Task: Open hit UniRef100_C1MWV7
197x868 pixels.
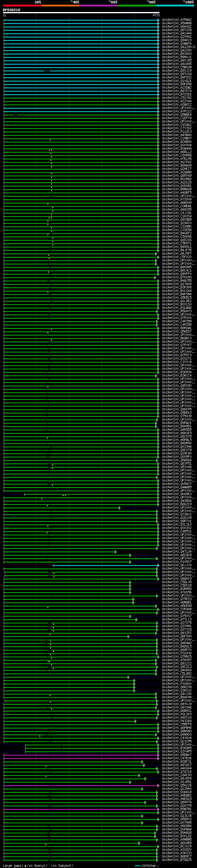Action: (177, 139)
